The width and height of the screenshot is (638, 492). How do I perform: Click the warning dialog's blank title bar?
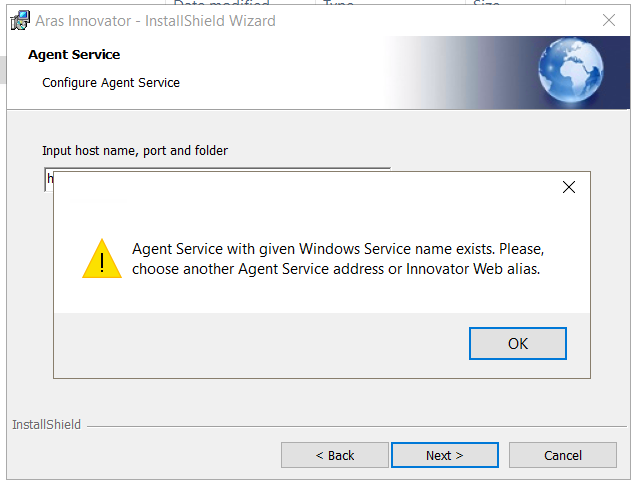tap(300, 187)
